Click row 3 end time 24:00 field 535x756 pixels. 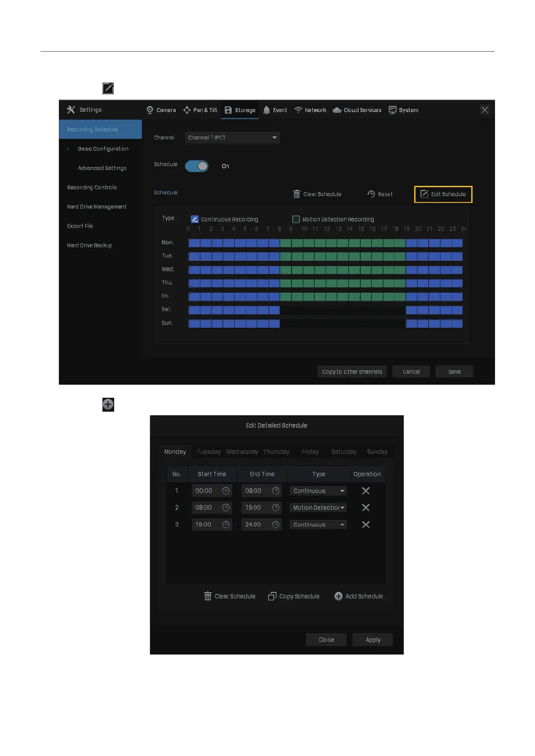[261, 524]
